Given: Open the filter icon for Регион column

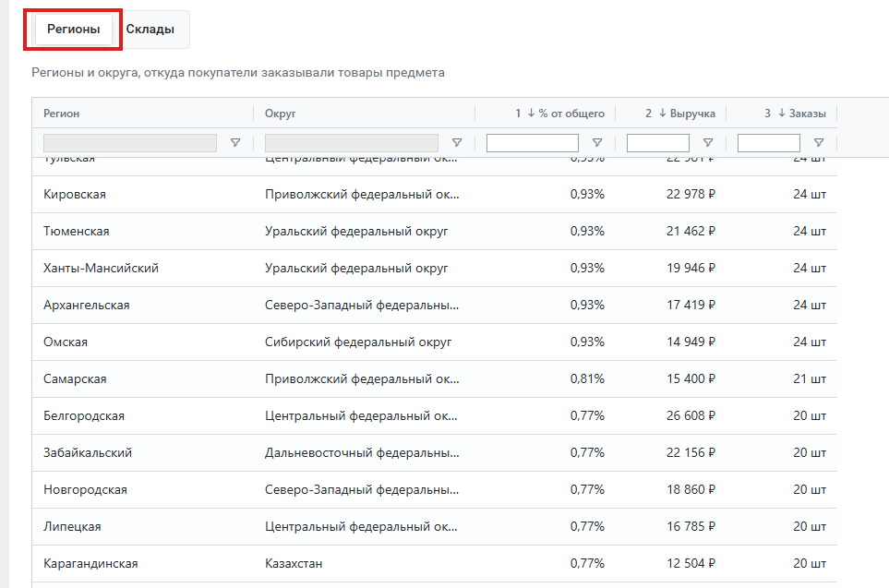Looking at the screenshot, I should pos(234,143).
